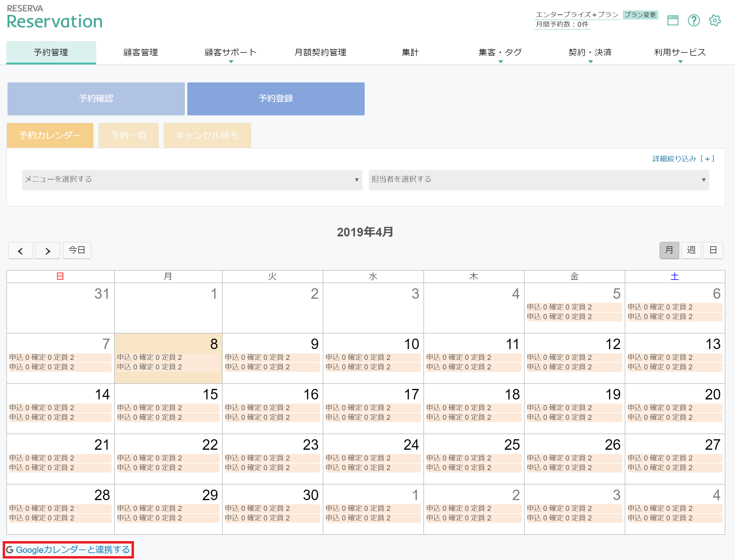Click Google icon beside calendar link
The height and width of the screenshot is (560, 735).
(x=10, y=550)
